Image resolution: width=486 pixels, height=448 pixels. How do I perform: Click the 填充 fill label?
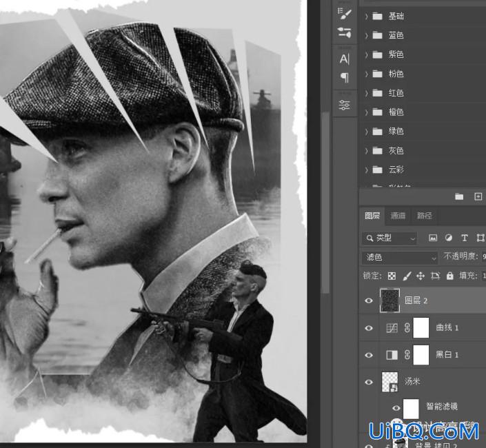pos(467,276)
